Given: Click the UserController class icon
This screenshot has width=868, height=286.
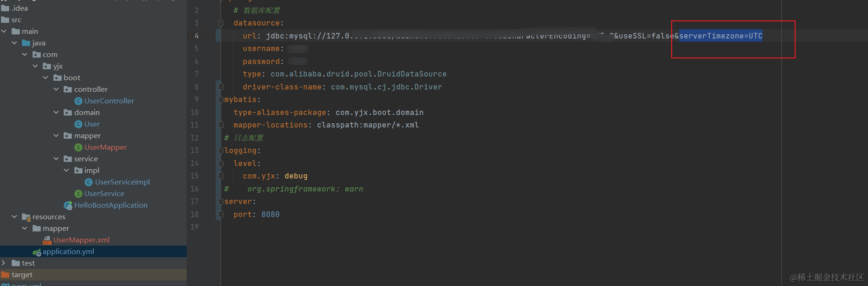Looking at the screenshot, I should pyautogui.click(x=78, y=101).
